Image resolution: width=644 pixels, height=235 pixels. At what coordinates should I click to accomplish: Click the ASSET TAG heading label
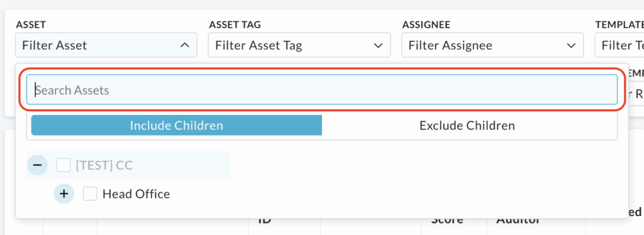(x=235, y=25)
